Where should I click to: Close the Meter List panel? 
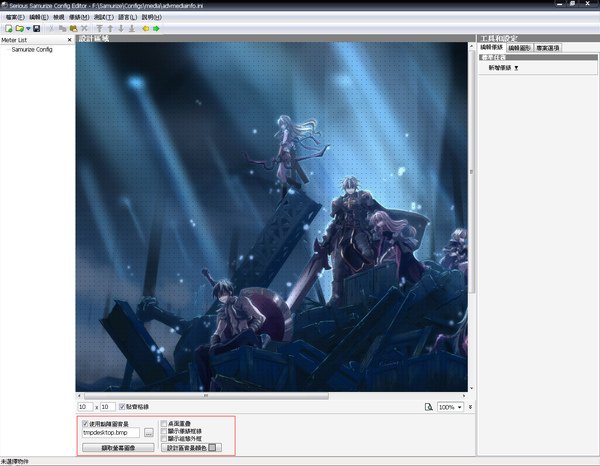[x=70, y=40]
